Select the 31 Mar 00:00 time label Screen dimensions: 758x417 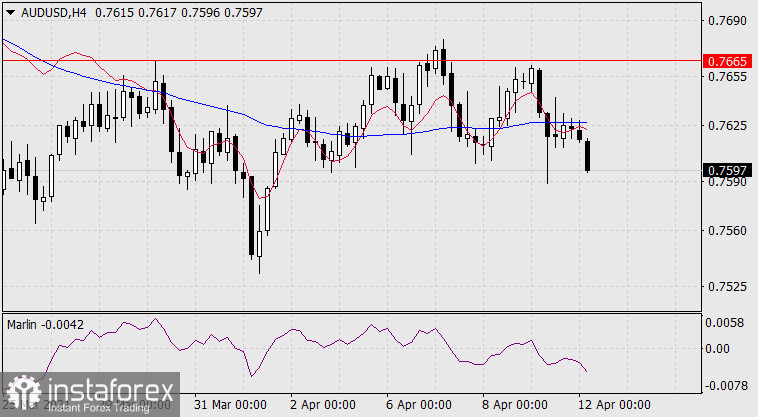230,405
